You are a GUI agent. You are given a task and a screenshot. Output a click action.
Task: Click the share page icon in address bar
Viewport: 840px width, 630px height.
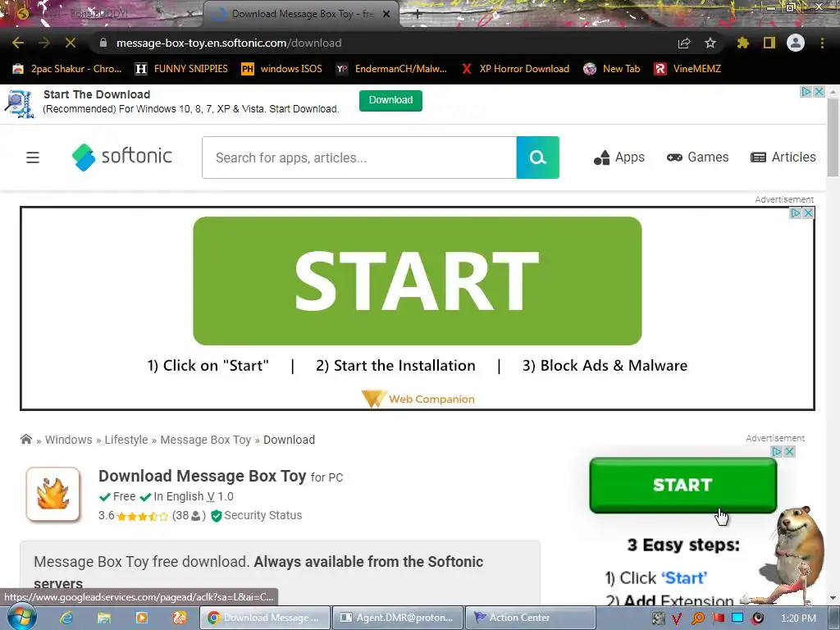coord(684,43)
